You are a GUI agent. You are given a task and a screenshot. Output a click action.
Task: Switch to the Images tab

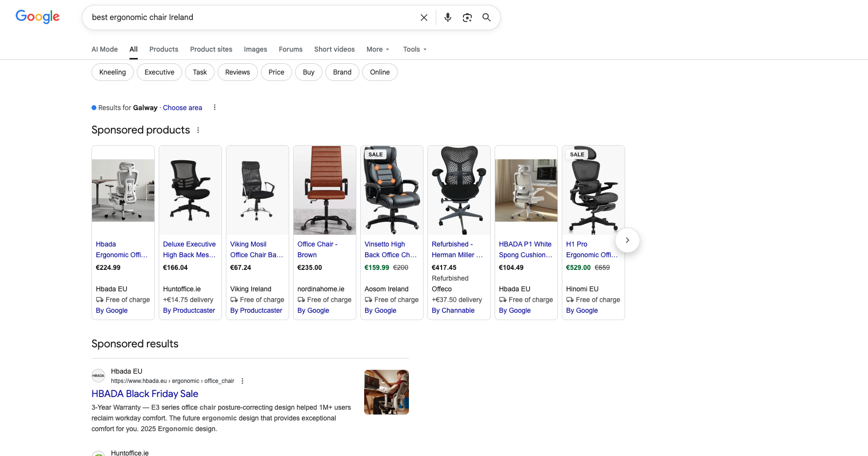(x=255, y=49)
